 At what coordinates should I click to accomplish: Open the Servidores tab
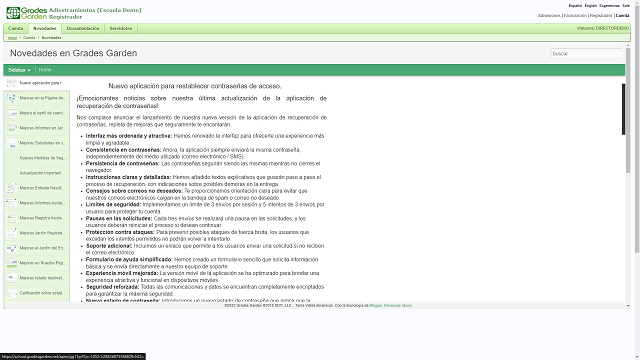(121, 29)
